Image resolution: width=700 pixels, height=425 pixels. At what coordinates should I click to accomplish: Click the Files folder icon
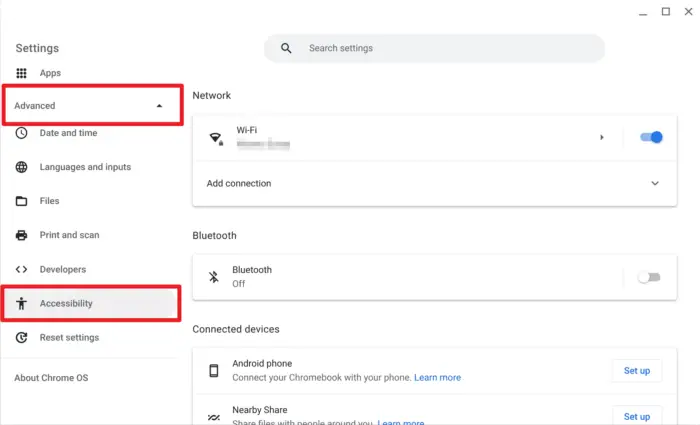click(x=21, y=201)
